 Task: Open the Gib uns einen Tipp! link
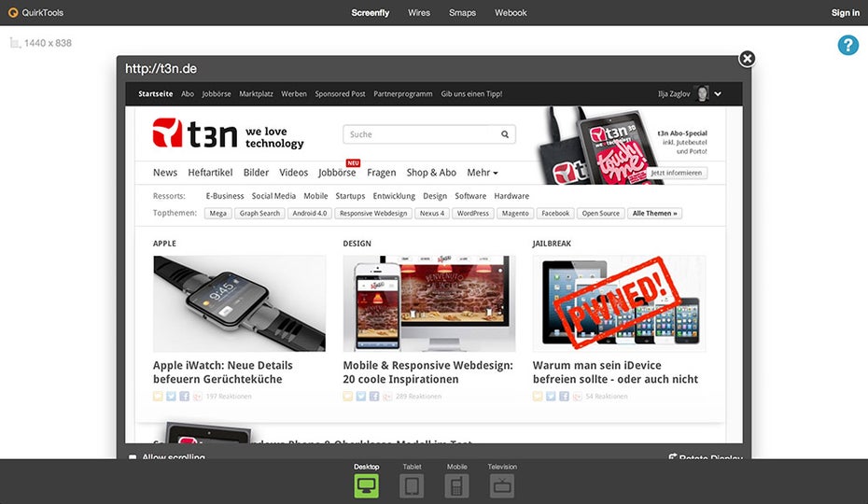pos(471,93)
